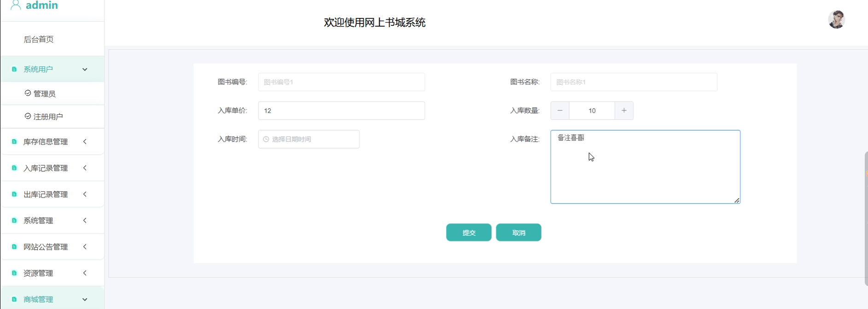Click the 图书名称 label

tap(524, 82)
